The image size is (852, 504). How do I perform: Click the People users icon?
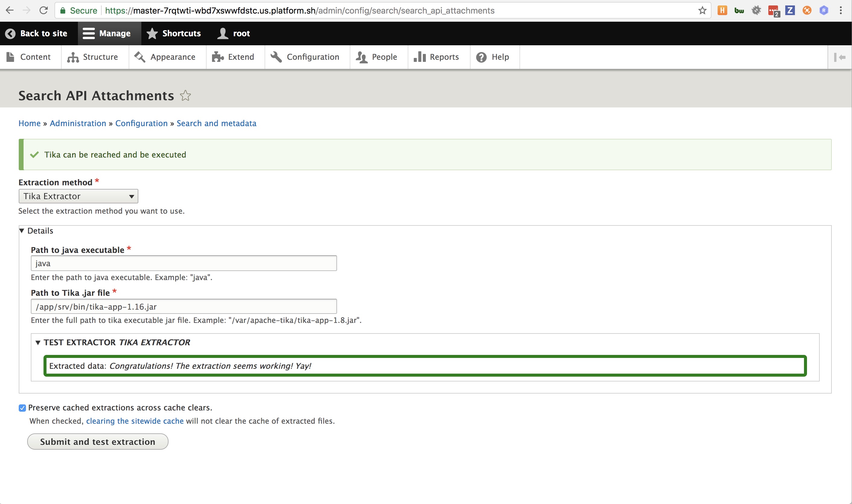coord(362,57)
